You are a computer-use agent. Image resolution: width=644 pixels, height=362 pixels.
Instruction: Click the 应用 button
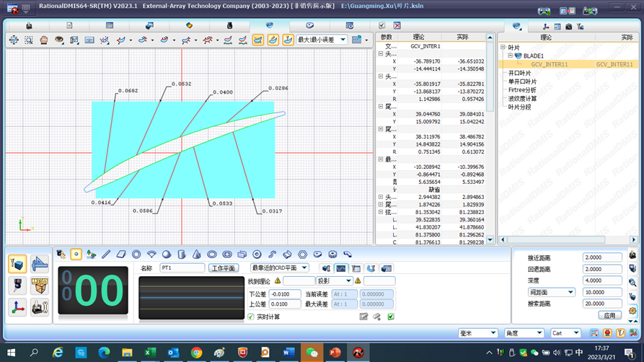[x=609, y=316]
